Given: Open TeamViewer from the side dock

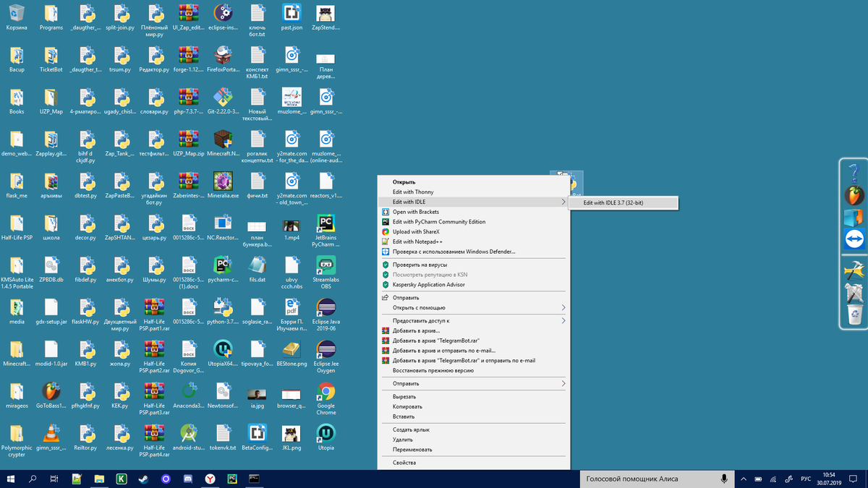Looking at the screenshot, I should pyautogui.click(x=854, y=239).
